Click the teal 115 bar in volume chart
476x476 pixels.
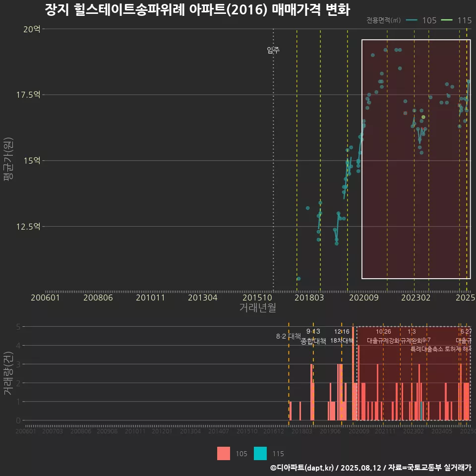[x=421, y=411]
